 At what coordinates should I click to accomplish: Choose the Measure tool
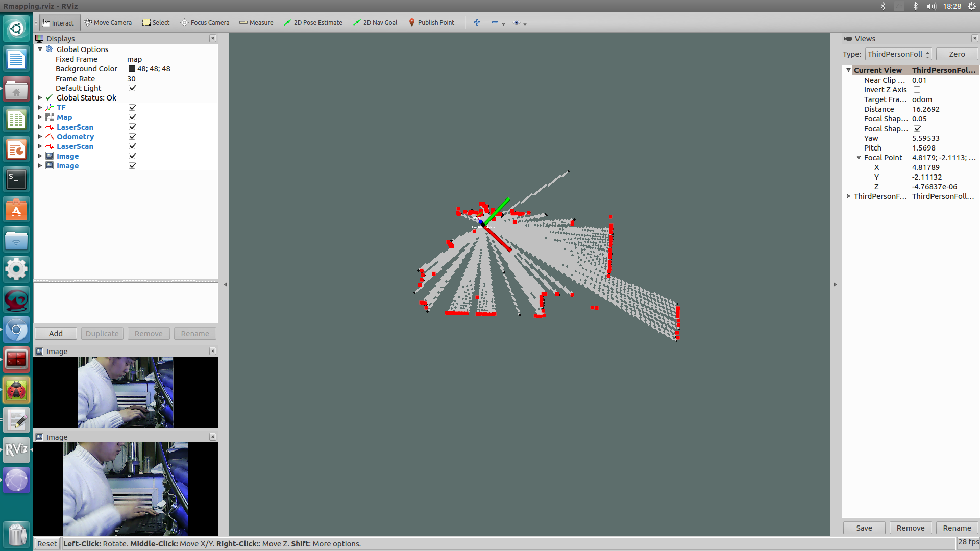point(256,23)
